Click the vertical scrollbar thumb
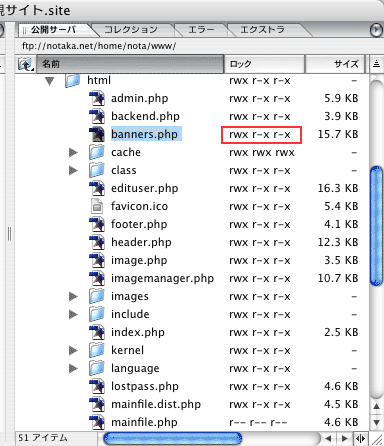This screenshot has height=446, width=384. [376, 226]
